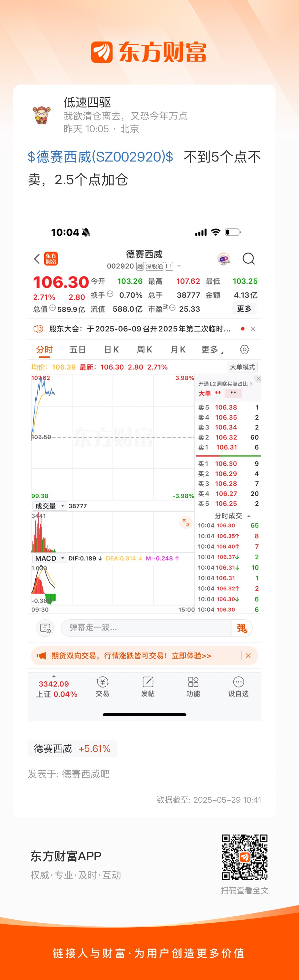Tap the 上证 3342.09 index ticker
Screen dimensions: 299x980
pos(56,689)
